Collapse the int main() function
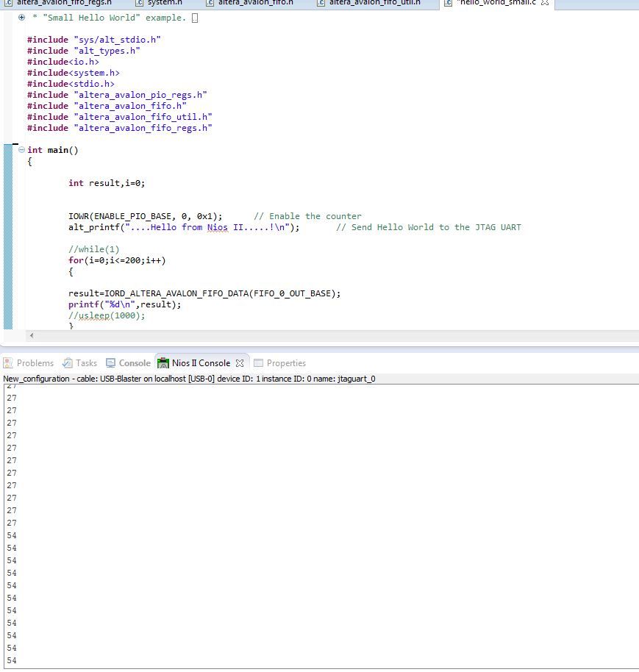Viewport: 639px width, 672px height. (x=21, y=150)
